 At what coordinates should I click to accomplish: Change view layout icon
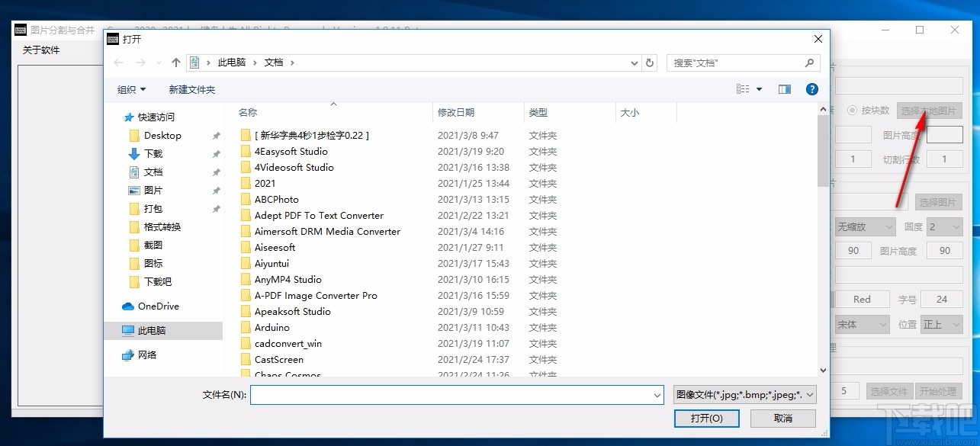[743, 89]
